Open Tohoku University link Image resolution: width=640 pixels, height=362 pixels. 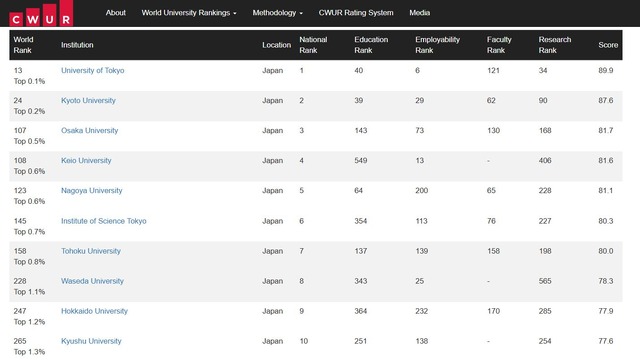point(91,251)
